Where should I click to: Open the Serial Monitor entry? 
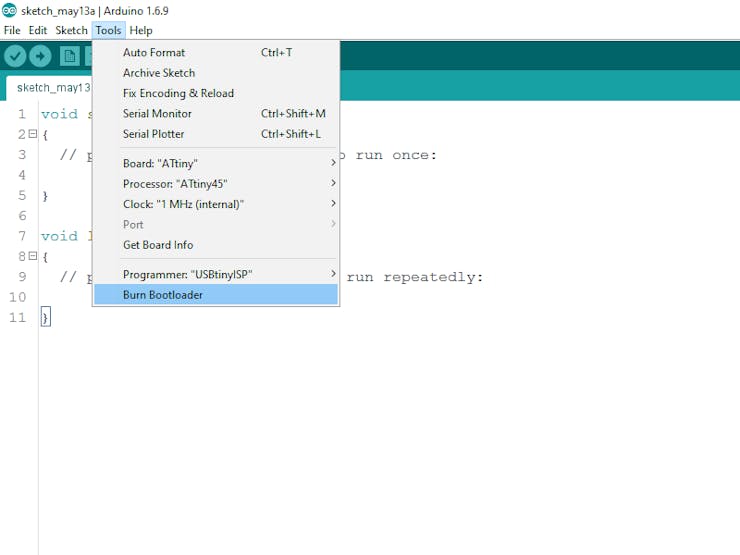[216, 113]
